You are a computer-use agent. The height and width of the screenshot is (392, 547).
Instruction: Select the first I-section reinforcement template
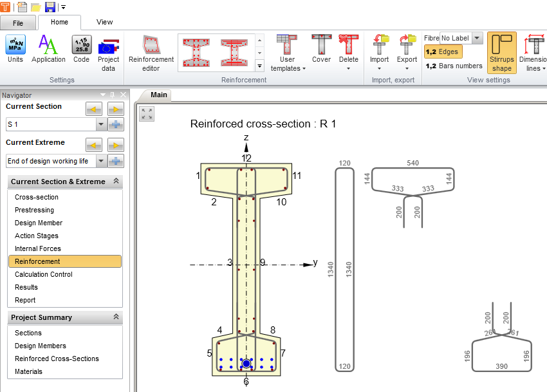pyautogui.click(x=196, y=51)
